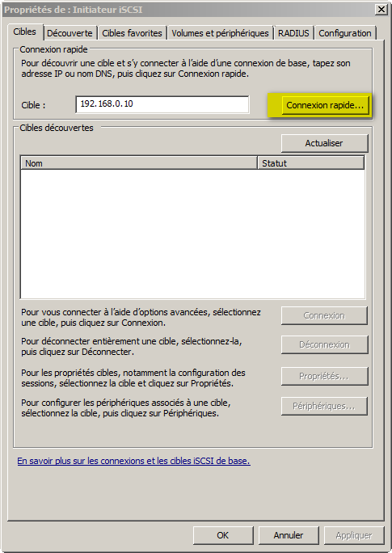Click the Nom column header

click(139, 163)
